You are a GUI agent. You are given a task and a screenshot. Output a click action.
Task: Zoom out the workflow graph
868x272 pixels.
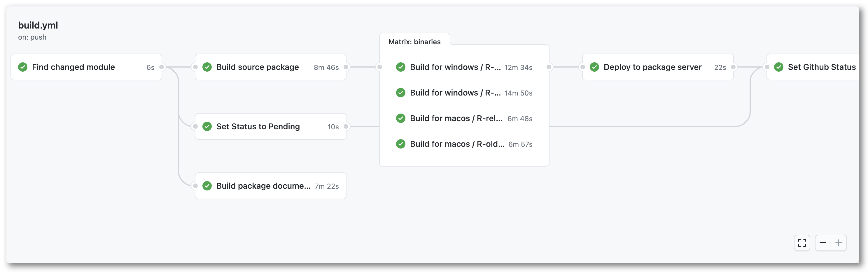(x=823, y=243)
